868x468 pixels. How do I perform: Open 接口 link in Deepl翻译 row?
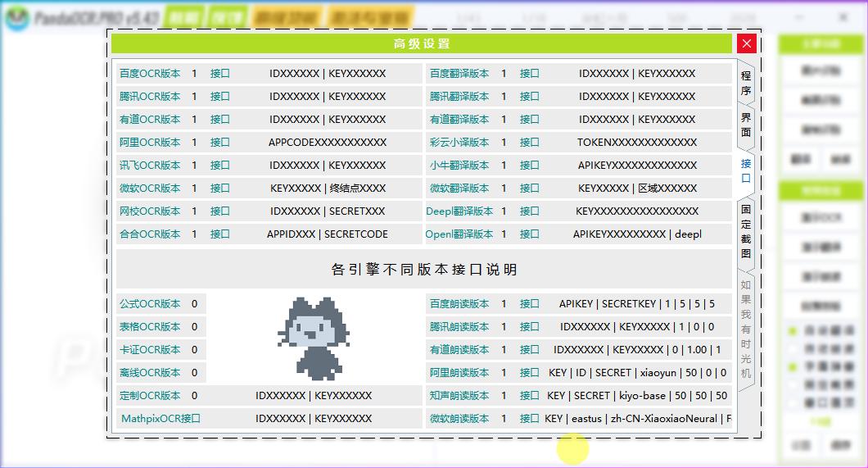(x=529, y=211)
